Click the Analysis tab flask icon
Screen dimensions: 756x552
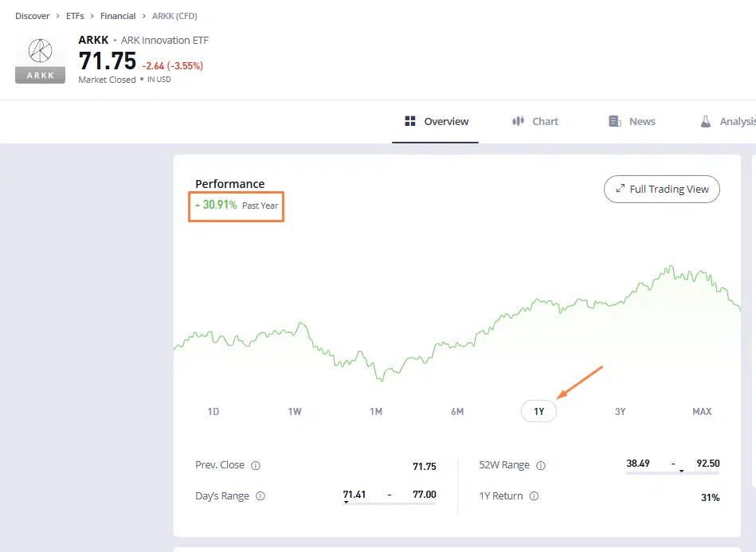705,121
